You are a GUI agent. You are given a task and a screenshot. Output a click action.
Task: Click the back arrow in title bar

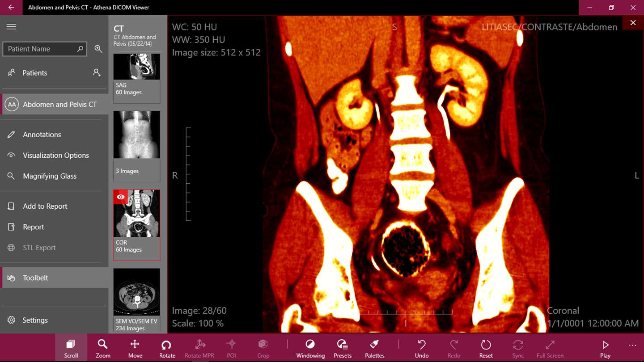[x=11, y=8]
